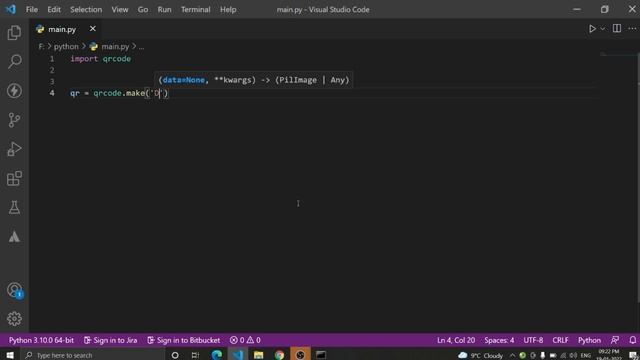
Task: Change the CRLF end of line sequence
Action: click(x=560, y=340)
